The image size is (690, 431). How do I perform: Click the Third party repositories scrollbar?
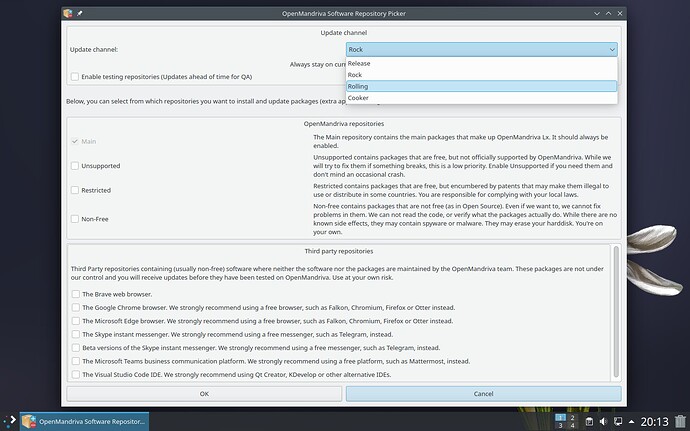point(616,312)
